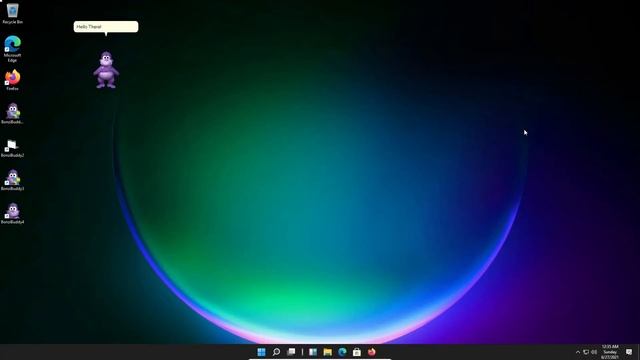Open Task View on the taskbar
Viewport: 640px width, 360px height.
tap(291, 352)
